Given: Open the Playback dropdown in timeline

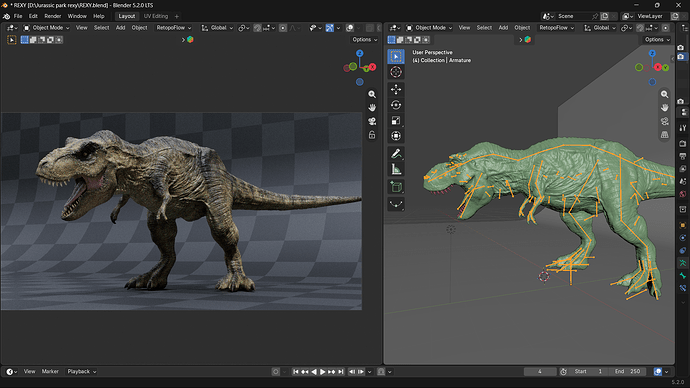Looking at the screenshot, I should 82,372.
